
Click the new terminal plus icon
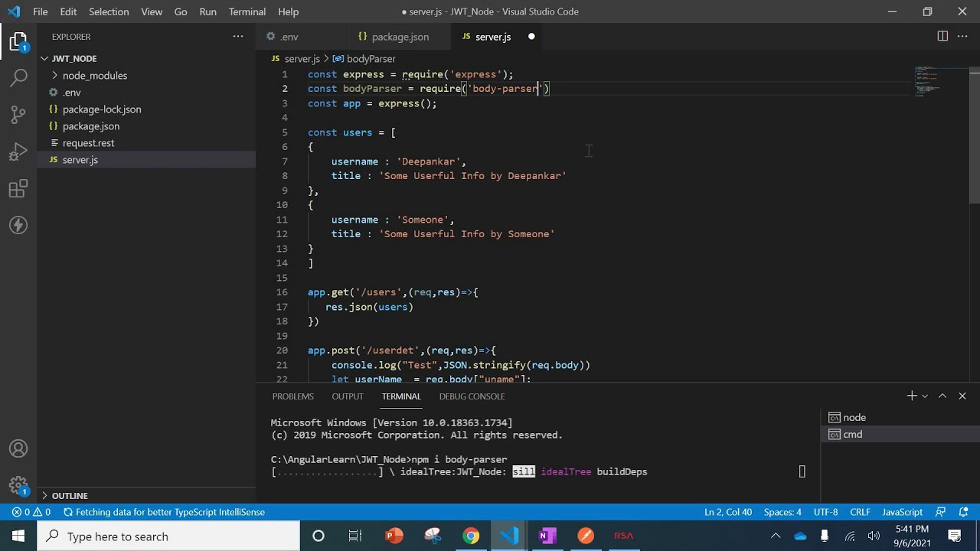click(x=911, y=396)
